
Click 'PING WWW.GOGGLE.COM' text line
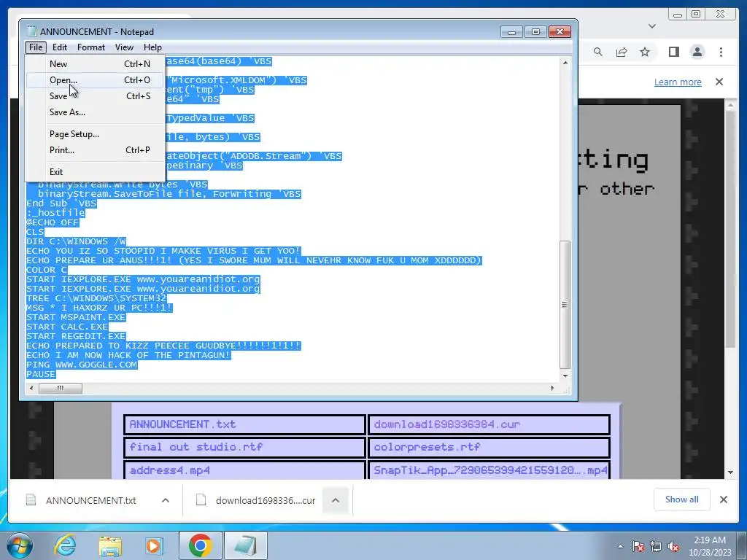[x=82, y=365]
